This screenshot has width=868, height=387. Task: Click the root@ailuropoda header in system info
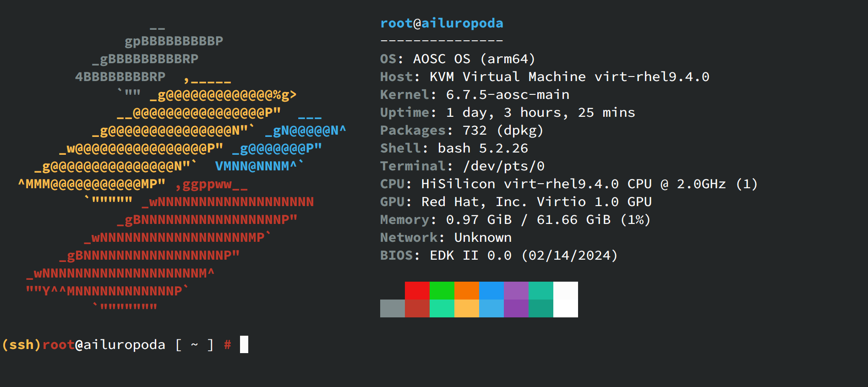pos(442,23)
